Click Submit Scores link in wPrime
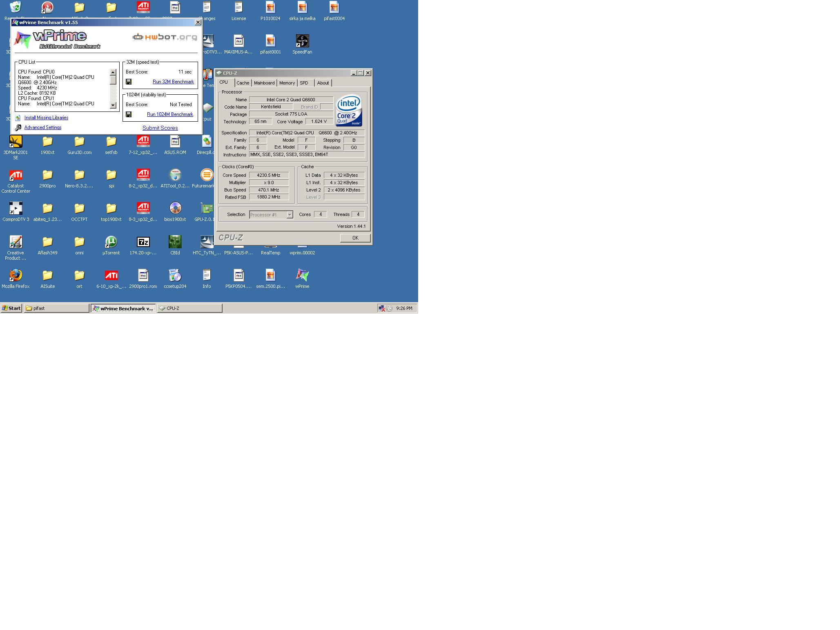Image resolution: width=840 pixels, height=630 pixels. pyautogui.click(x=160, y=128)
